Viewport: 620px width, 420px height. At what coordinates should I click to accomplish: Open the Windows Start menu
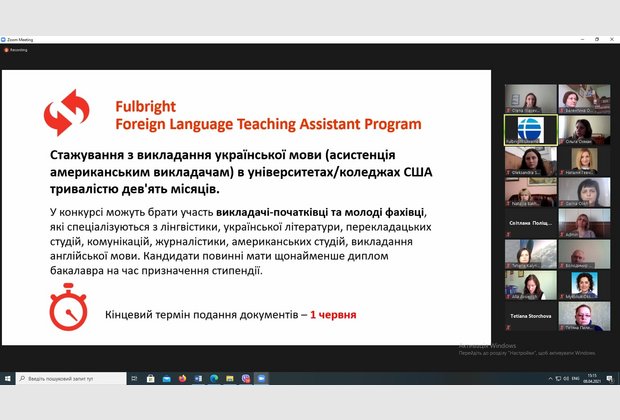tap(7, 378)
